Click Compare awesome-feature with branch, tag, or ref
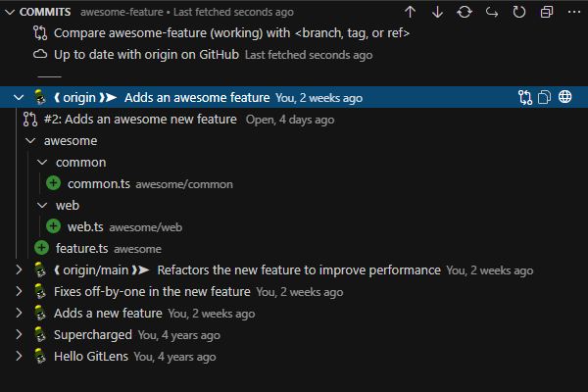Viewport: 588px width, 392px height. point(231,33)
